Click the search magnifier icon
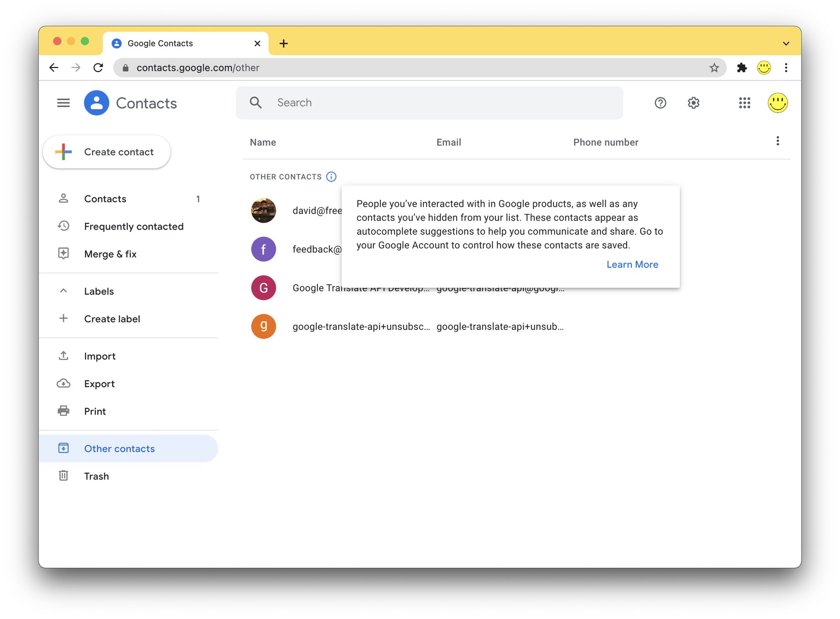The height and width of the screenshot is (619, 840). [x=255, y=103]
